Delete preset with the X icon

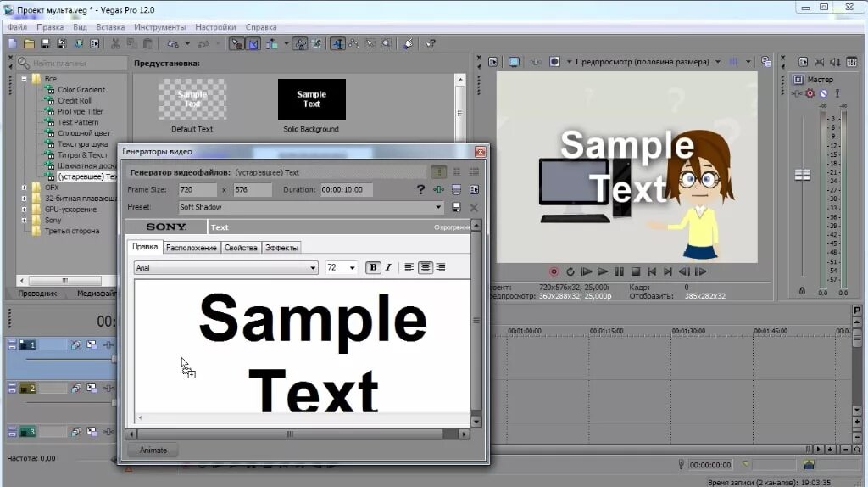pyautogui.click(x=474, y=207)
